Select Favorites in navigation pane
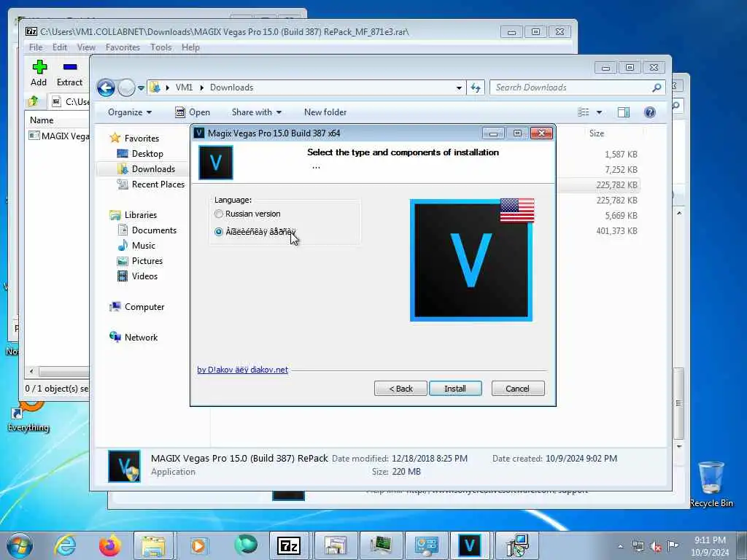Image resolution: width=747 pixels, height=560 pixels. click(135, 138)
